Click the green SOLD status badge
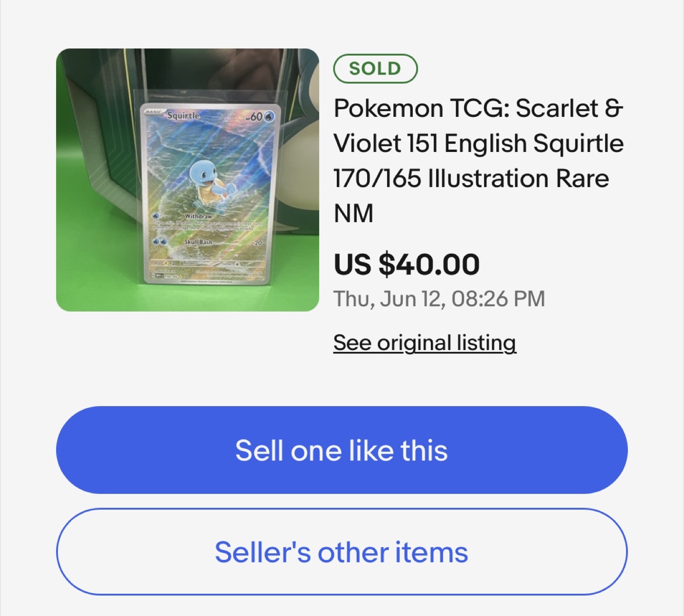This screenshot has height=616, width=684. tap(375, 69)
